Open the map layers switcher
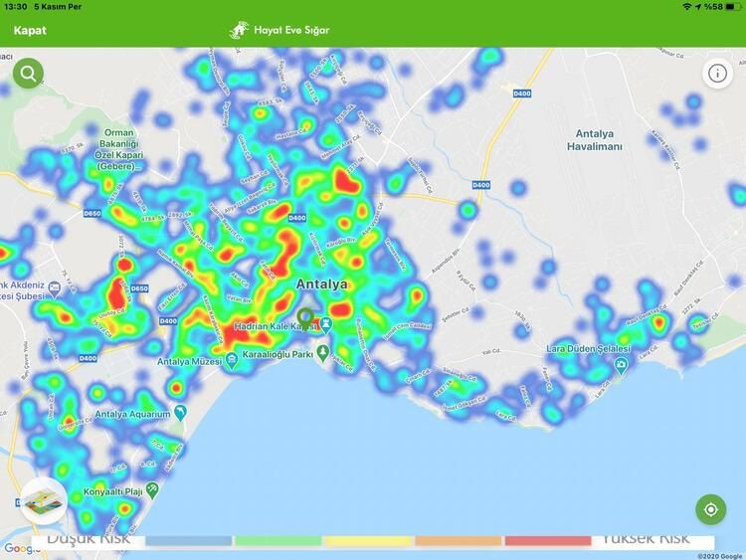Screen dimensions: 746x560 coord(42,501)
